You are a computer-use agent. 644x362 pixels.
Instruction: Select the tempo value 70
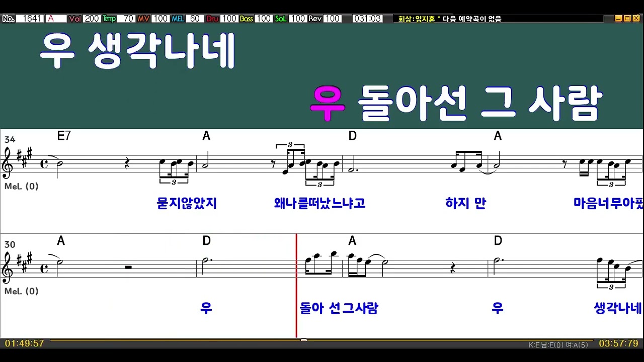pyautogui.click(x=126, y=19)
